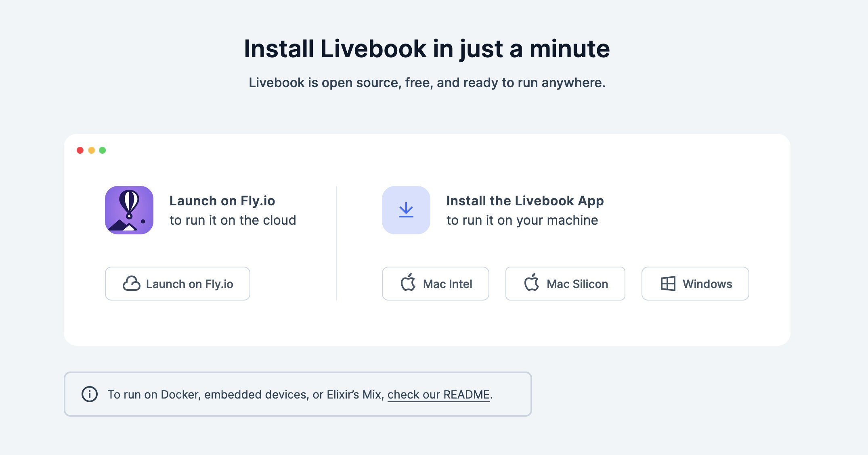Viewport: 868px width, 455px height.
Task: Click the Launch on Fly.io heading
Action: (x=222, y=200)
